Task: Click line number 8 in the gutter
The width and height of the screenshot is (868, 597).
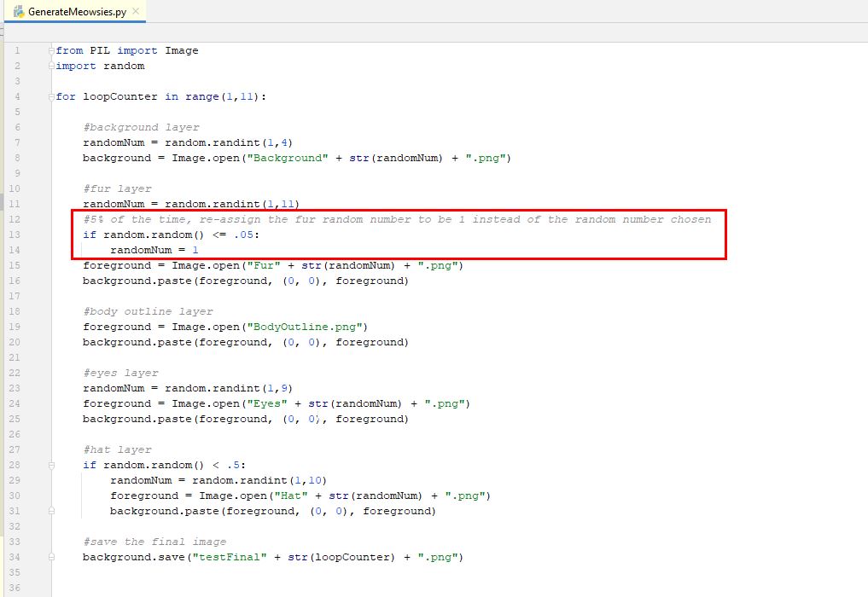Action: [17, 158]
